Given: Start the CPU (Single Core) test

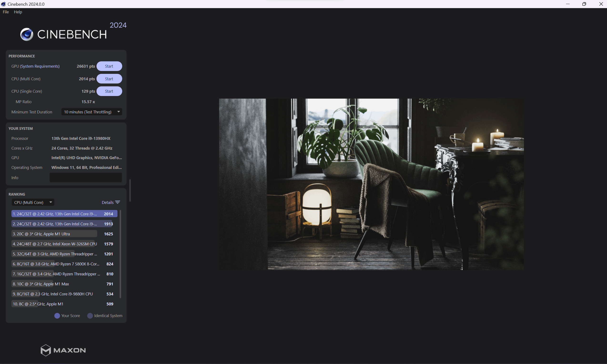Looking at the screenshot, I should pos(109,91).
